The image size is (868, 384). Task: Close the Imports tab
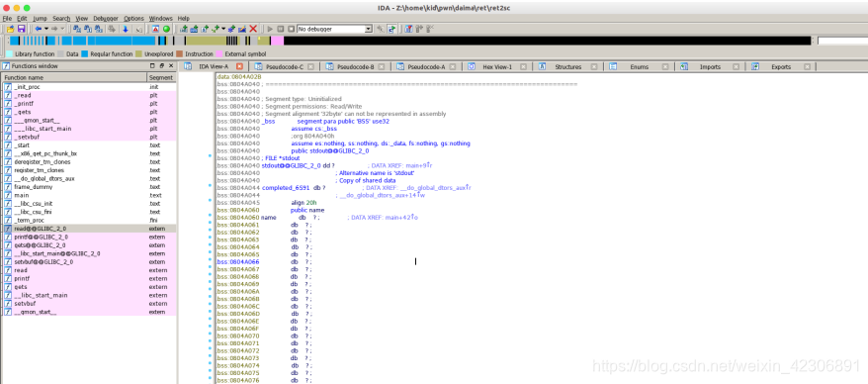tap(736, 66)
